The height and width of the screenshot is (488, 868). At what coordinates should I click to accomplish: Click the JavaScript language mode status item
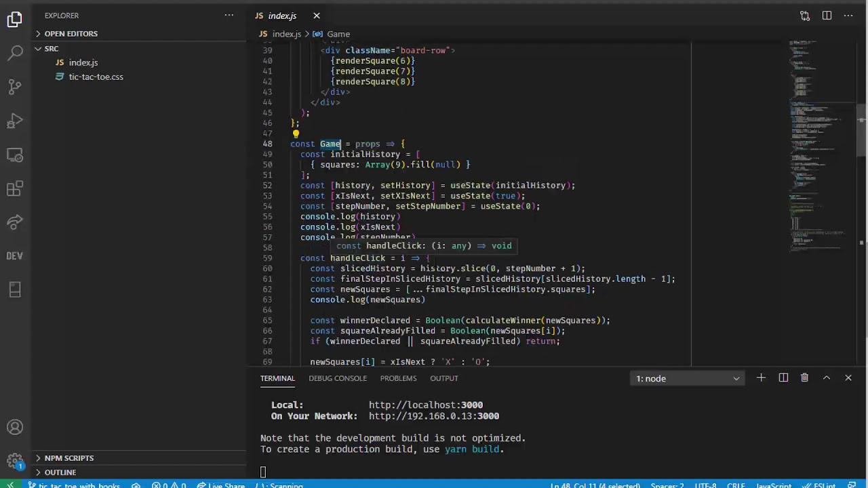(x=773, y=485)
